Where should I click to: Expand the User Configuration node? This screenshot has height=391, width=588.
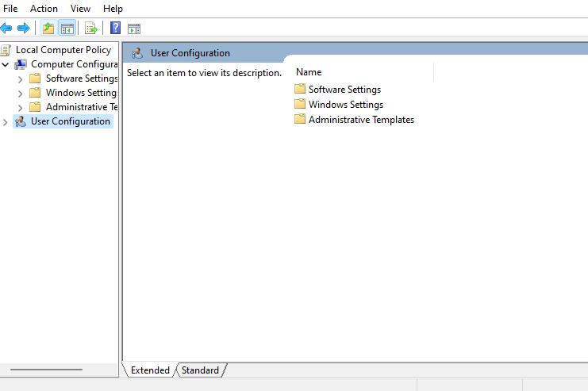click(x=5, y=122)
